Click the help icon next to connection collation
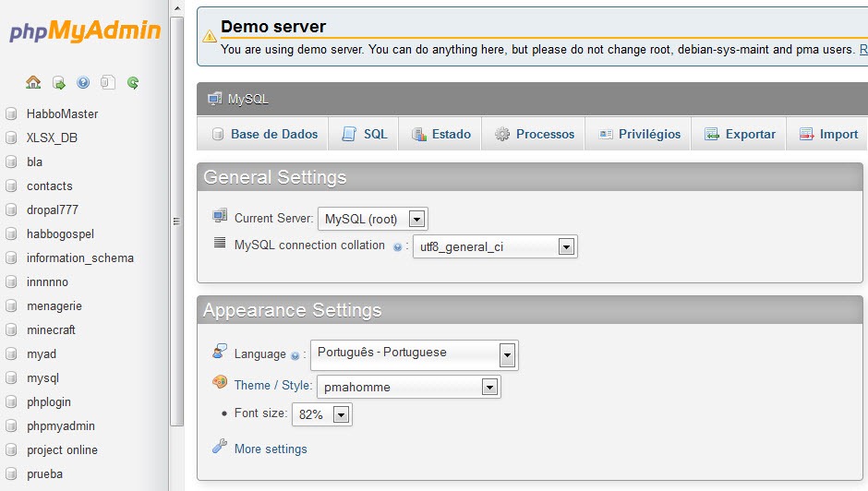The image size is (868, 491). (397, 247)
